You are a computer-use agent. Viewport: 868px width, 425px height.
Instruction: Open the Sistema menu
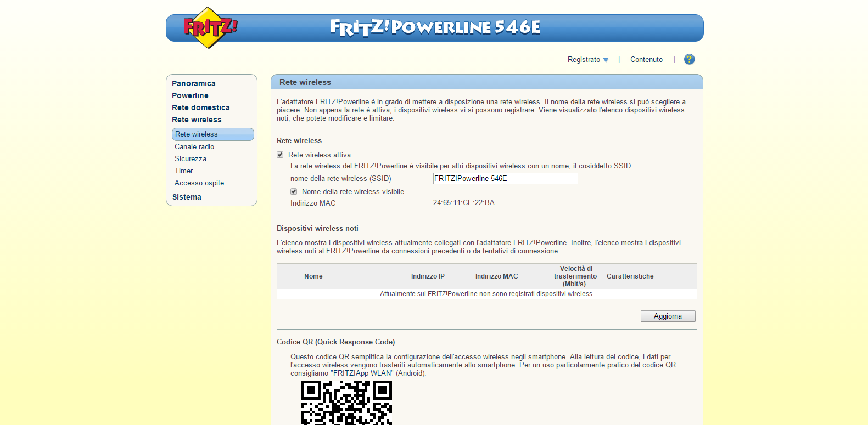pos(187,197)
